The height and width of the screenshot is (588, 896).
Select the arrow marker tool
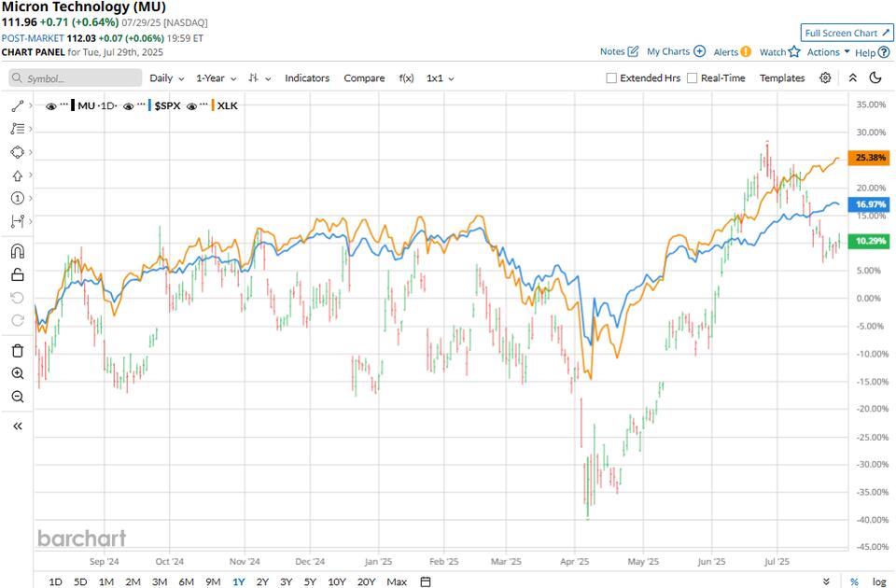[x=17, y=175]
